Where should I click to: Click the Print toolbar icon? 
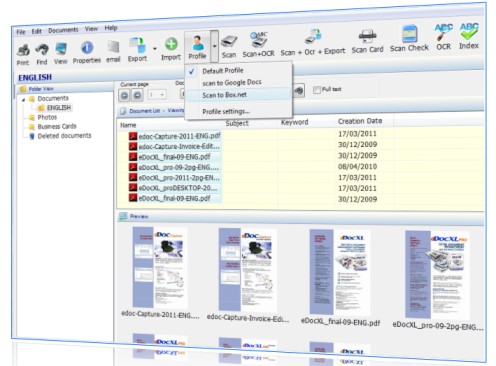23,51
